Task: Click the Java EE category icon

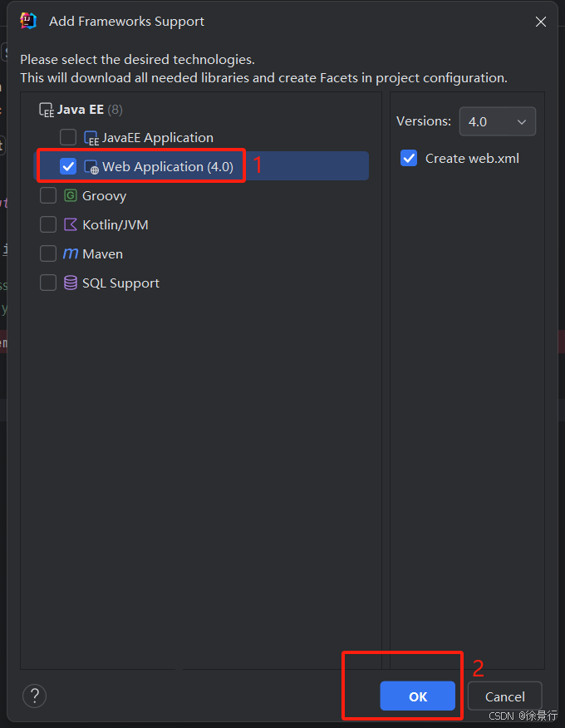Action: click(47, 110)
